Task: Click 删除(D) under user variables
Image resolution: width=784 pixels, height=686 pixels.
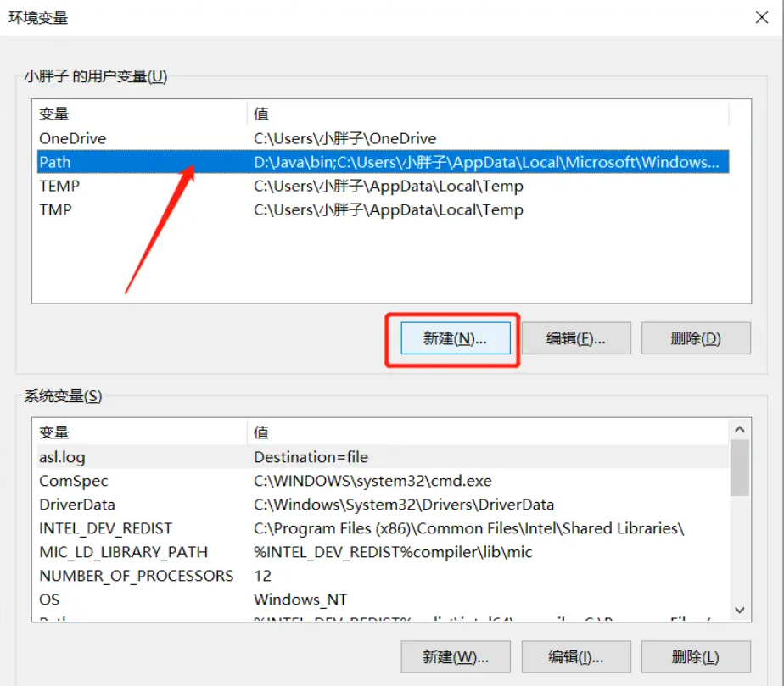Action: [x=696, y=338]
